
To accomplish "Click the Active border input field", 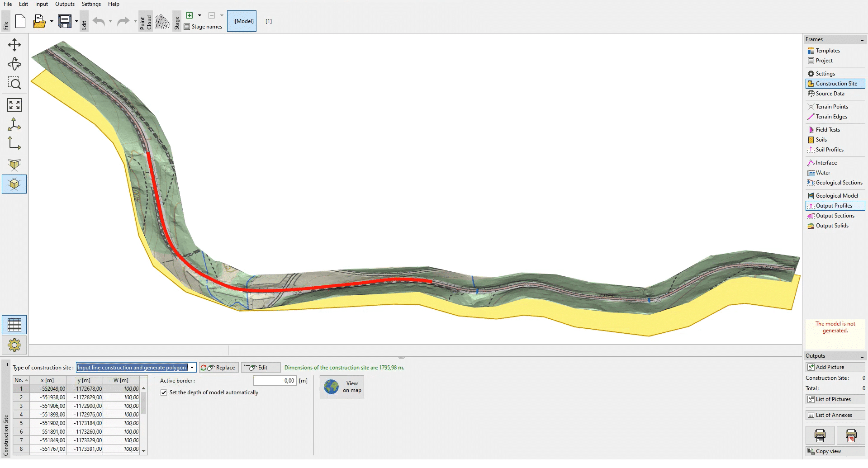I will [275, 381].
